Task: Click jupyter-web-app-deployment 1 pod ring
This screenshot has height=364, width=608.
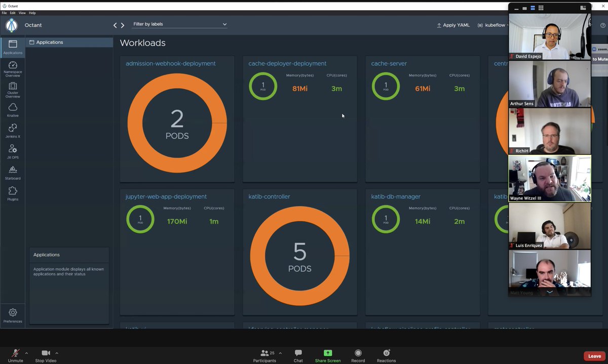Action: point(140,219)
